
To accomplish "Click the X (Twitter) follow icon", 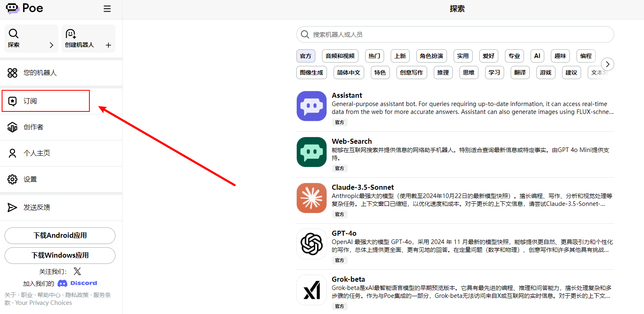I will 77,271.
